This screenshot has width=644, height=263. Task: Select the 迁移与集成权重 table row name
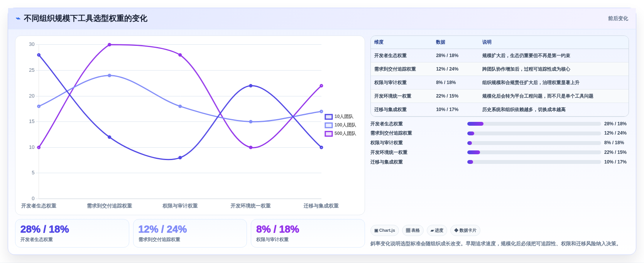[390, 110]
